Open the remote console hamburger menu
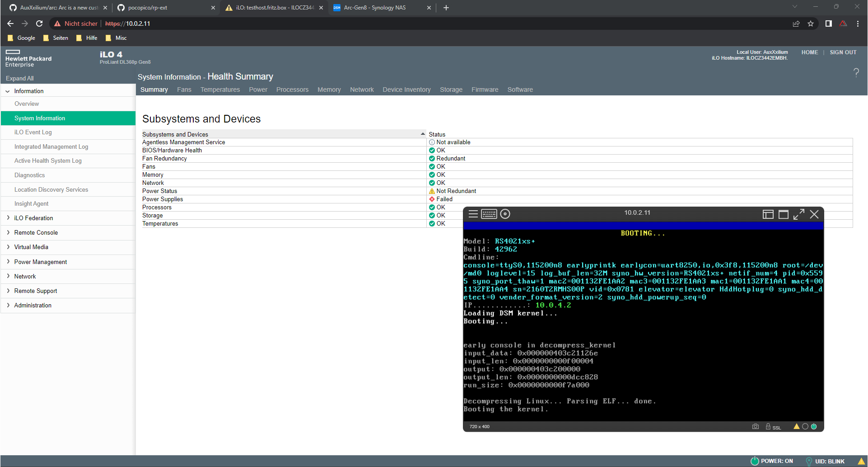The image size is (868, 467). click(473, 214)
